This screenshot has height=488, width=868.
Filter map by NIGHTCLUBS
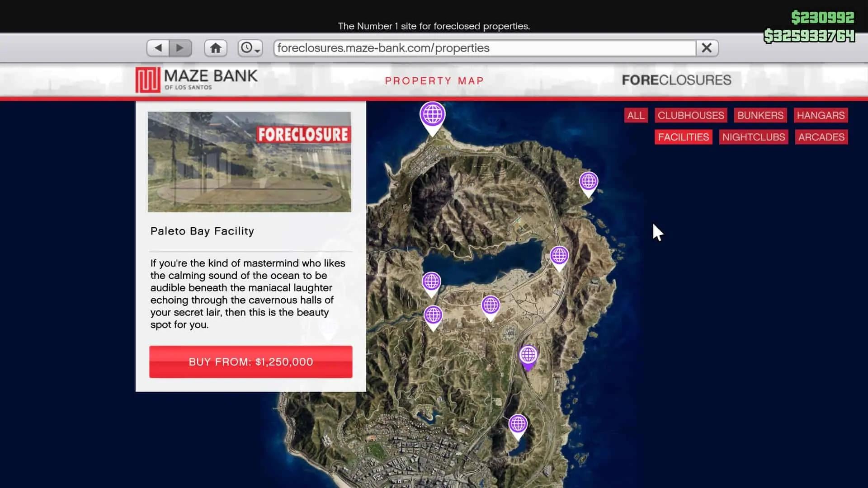[753, 137]
